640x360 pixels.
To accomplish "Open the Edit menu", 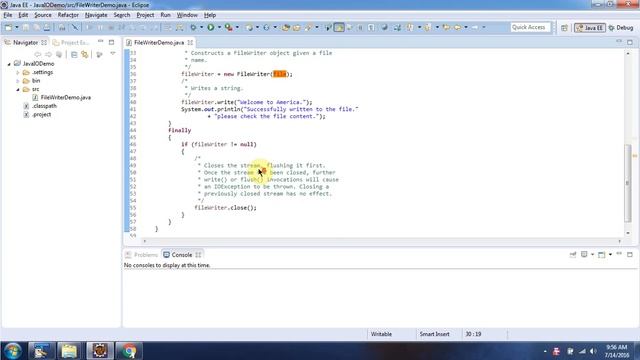I will click(23, 15).
